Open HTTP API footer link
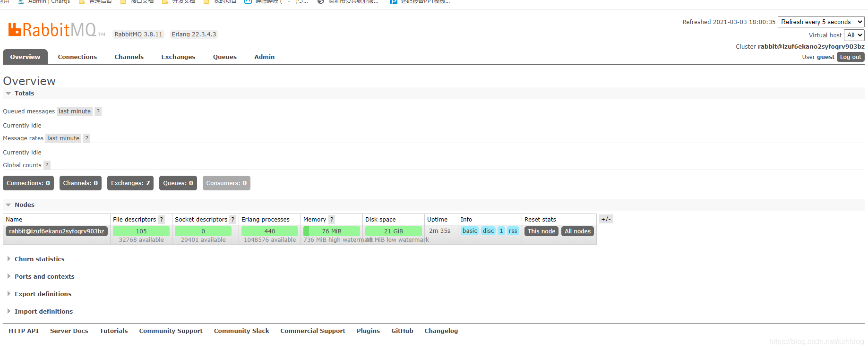The image size is (868, 350). pos(24,331)
